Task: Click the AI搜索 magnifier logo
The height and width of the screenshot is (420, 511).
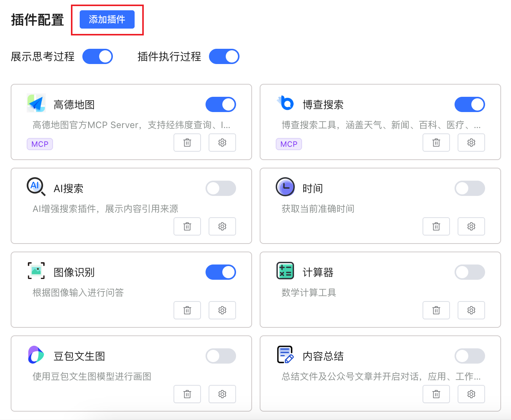Action: [x=36, y=187]
